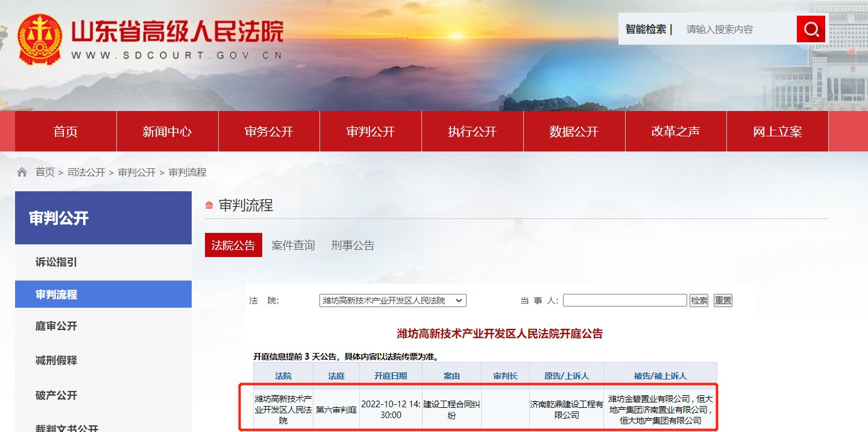Click the 潍坊高新技术产业开发区人民法院 court cell in table row
Image resolution: width=868 pixels, height=432 pixels.
[x=283, y=410]
